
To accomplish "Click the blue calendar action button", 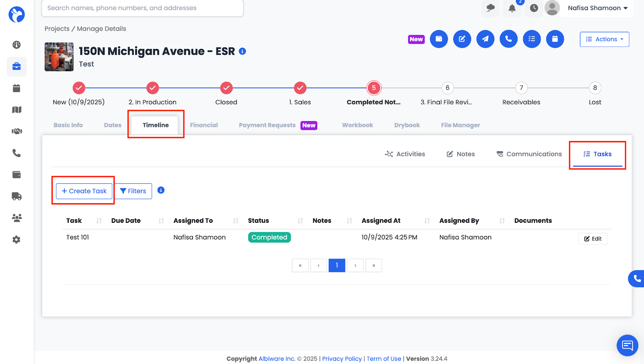I will click(555, 39).
